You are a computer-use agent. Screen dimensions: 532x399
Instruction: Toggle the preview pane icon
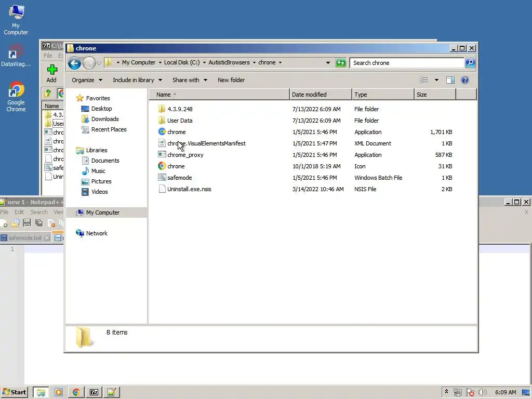[450, 80]
